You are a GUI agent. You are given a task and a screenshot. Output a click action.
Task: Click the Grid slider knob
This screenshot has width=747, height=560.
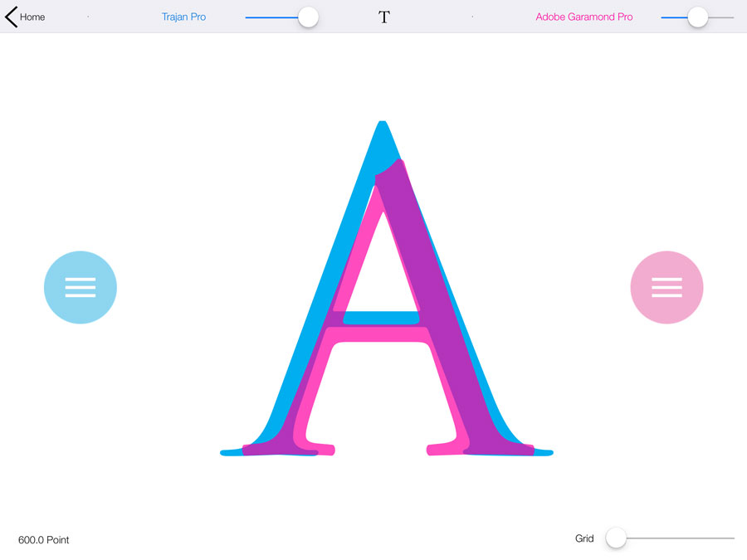coord(616,538)
